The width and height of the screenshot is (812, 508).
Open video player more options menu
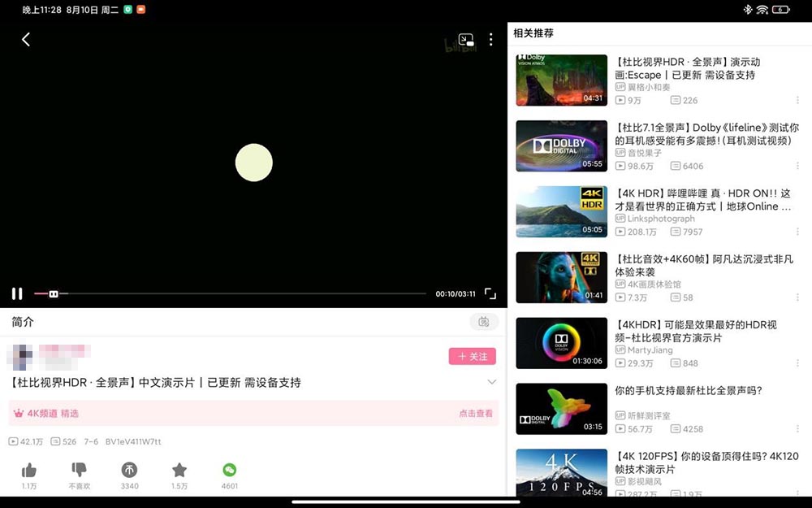491,39
